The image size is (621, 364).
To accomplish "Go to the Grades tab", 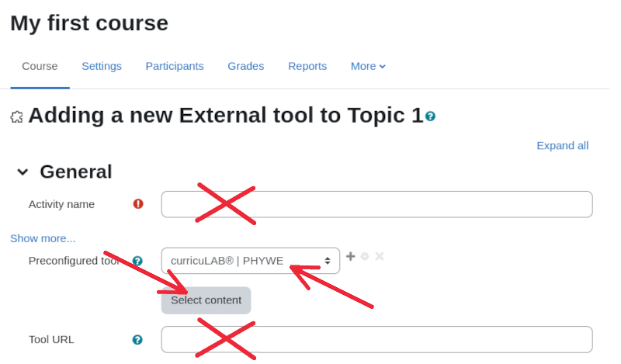I will tap(245, 66).
